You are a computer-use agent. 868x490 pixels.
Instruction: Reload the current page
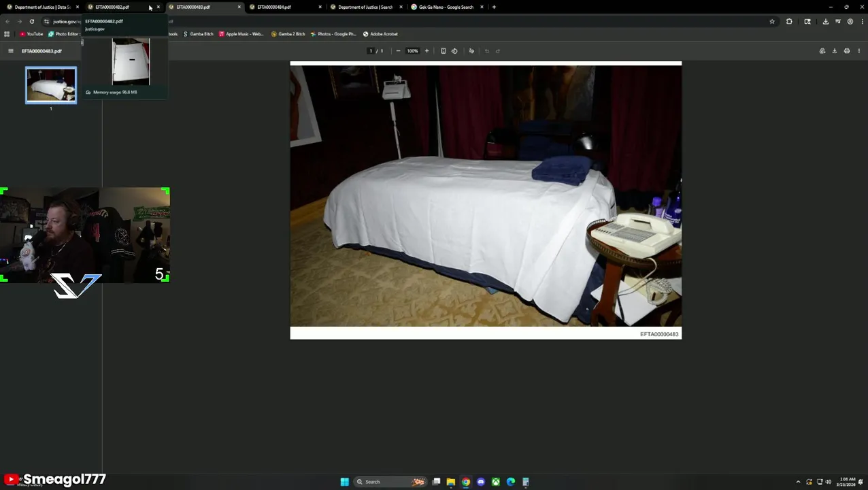coord(31,22)
